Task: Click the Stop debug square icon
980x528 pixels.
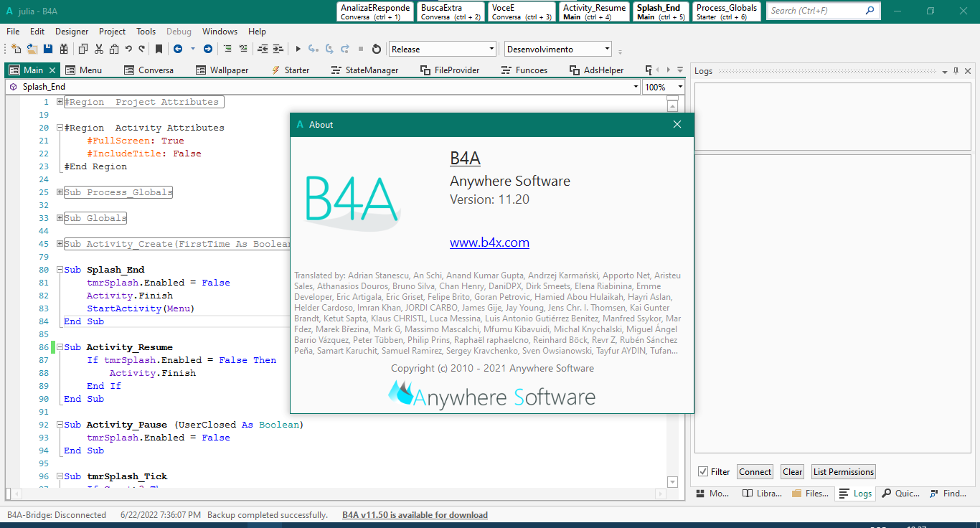Action: point(361,49)
